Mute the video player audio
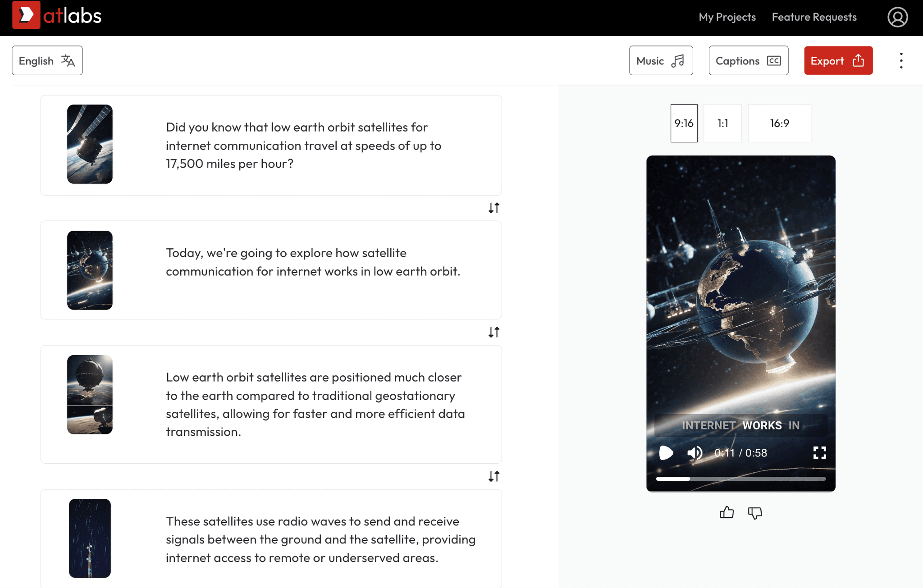Image resolution: width=923 pixels, height=588 pixels. (695, 453)
